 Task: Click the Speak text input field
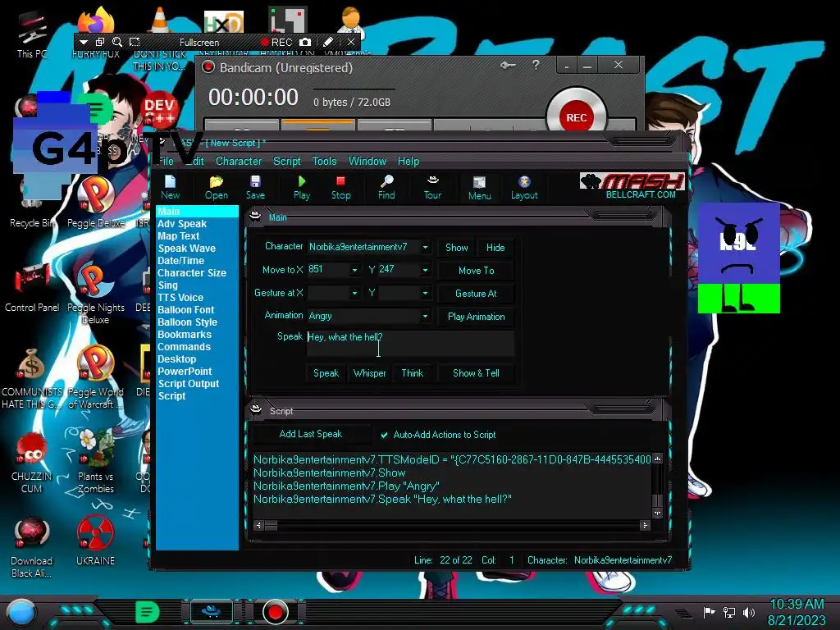point(410,344)
